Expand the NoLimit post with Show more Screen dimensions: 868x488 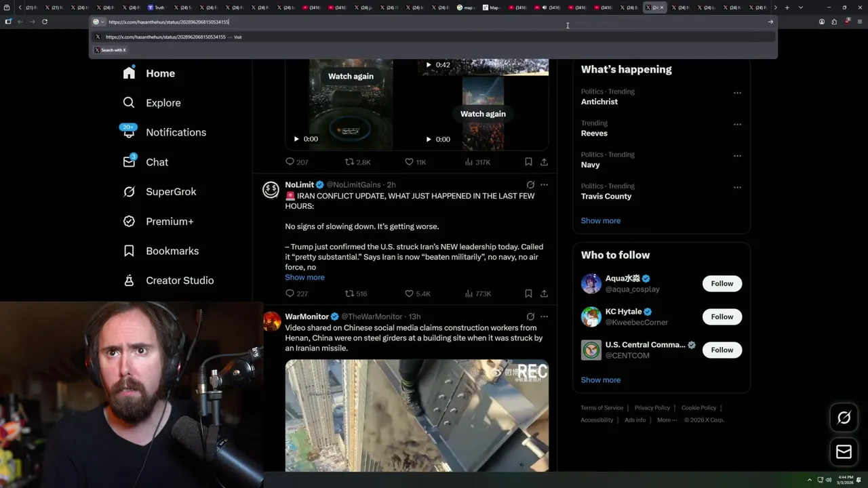[x=304, y=277]
